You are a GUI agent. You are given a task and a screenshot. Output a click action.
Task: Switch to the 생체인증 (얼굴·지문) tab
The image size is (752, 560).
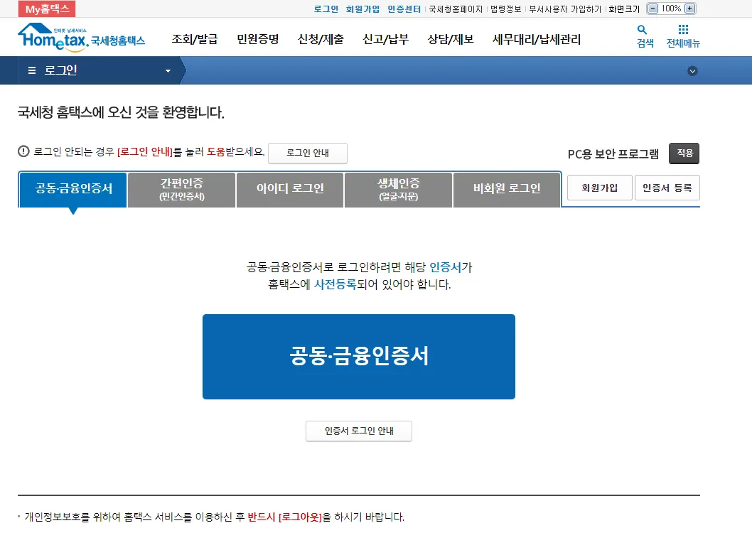(399, 189)
